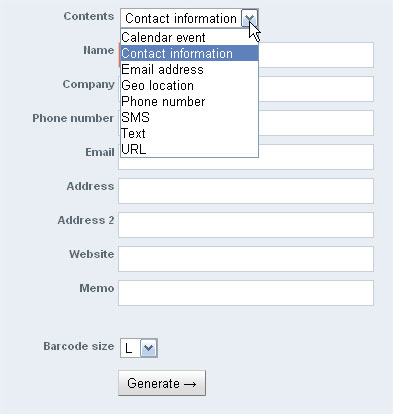Image resolution: width=393 pixels, height=414 pixels.
Task: Select Text content type
Action: coord(189,133)
